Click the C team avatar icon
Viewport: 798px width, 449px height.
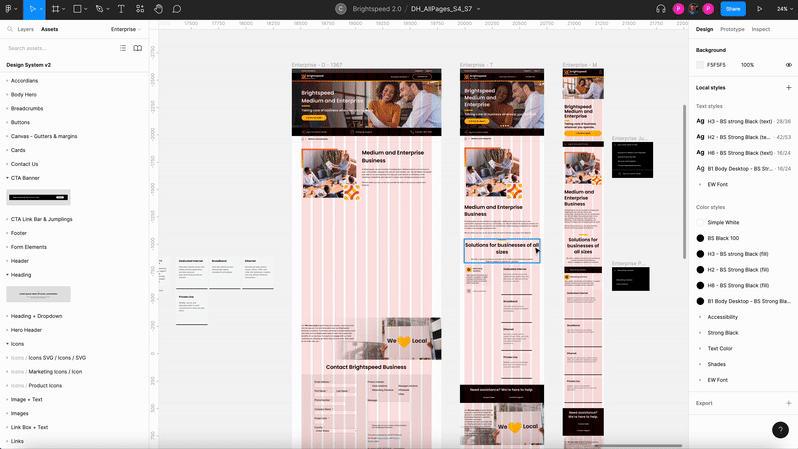pyautogui.click(x=340, y=9)
